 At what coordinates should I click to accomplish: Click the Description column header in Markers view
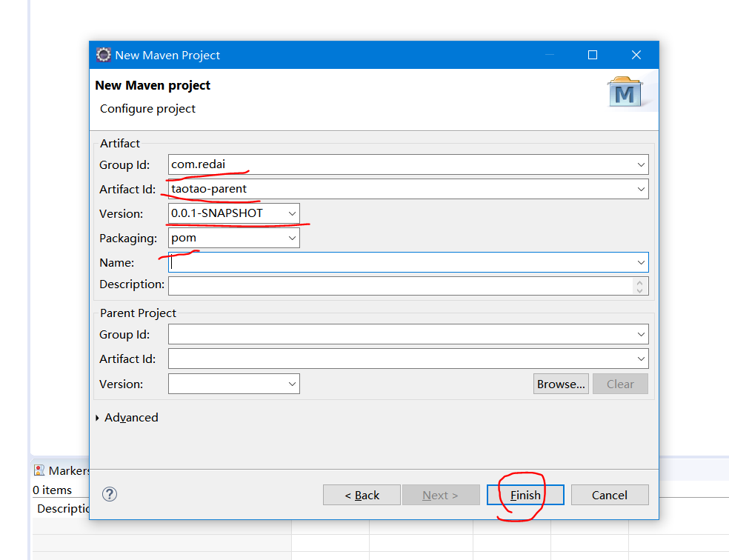pos(63,508)
